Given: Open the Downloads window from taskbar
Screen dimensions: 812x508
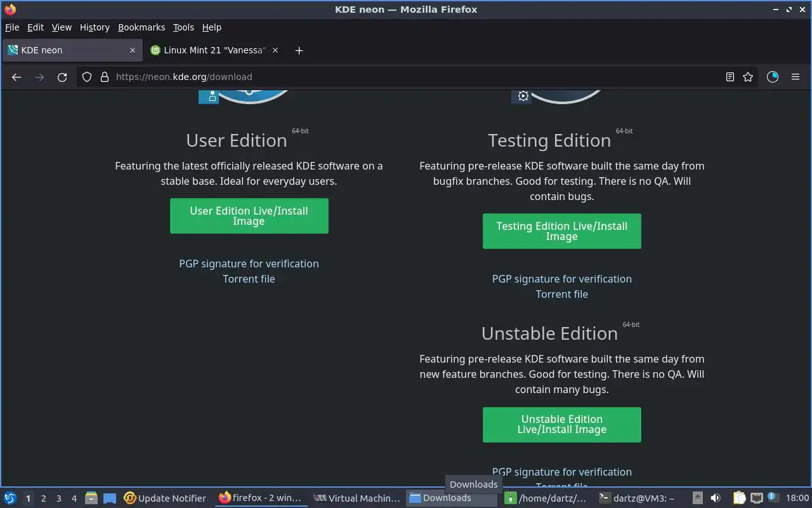Looking at the screenshot, I should coord(452,498).
